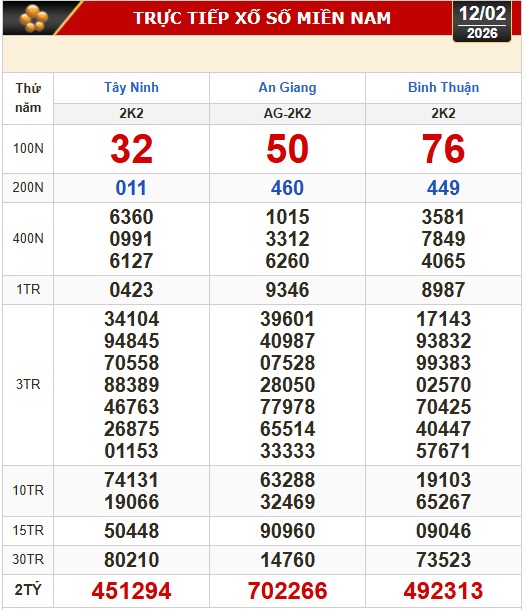The image size is (525, 610).
Task: Select the 400N prize label
Action: 28,238
